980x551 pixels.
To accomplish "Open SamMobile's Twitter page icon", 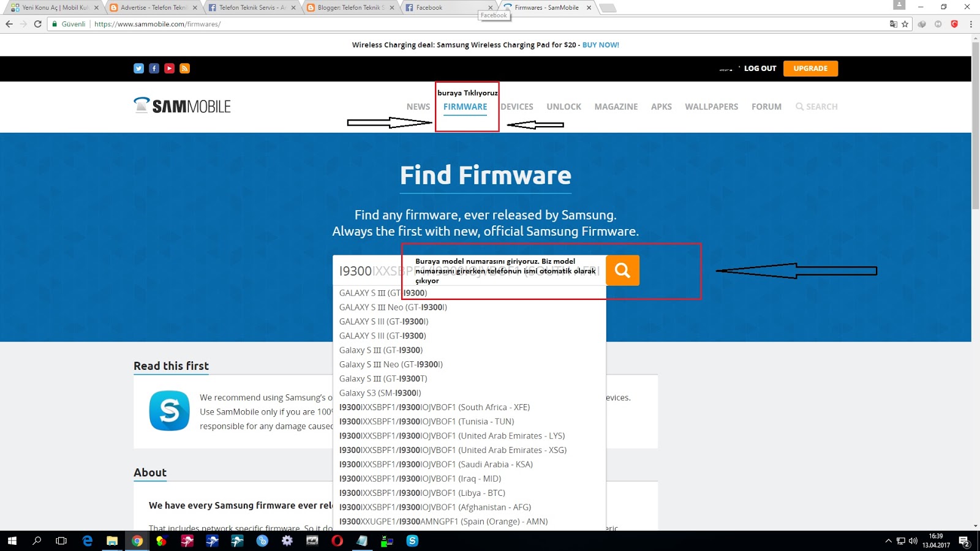I will pyautogui.click(x=138, y=69).
